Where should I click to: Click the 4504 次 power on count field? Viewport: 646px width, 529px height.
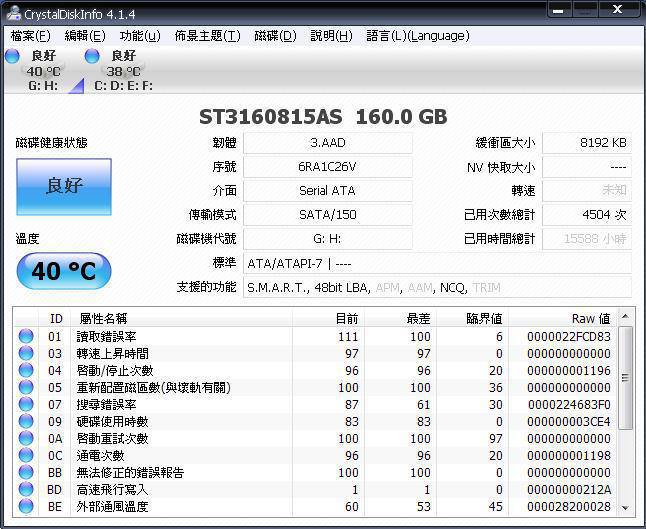[587, 215]
